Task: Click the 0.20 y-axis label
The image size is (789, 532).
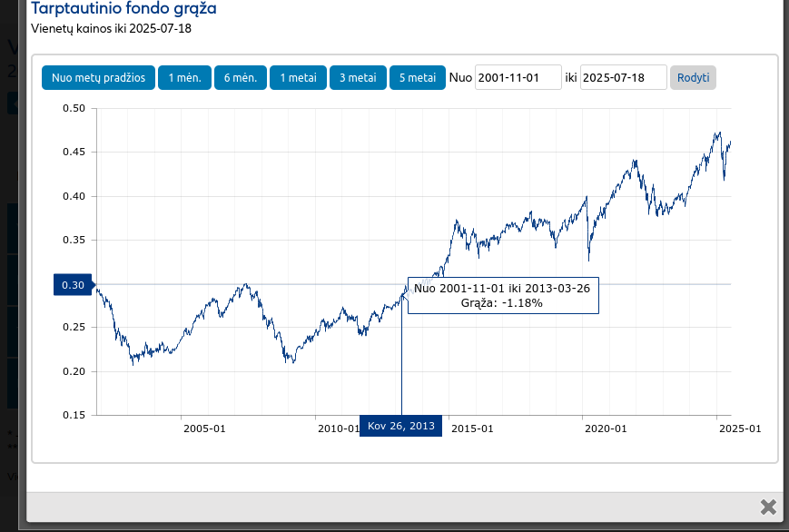Action: (x=74, y=371)
